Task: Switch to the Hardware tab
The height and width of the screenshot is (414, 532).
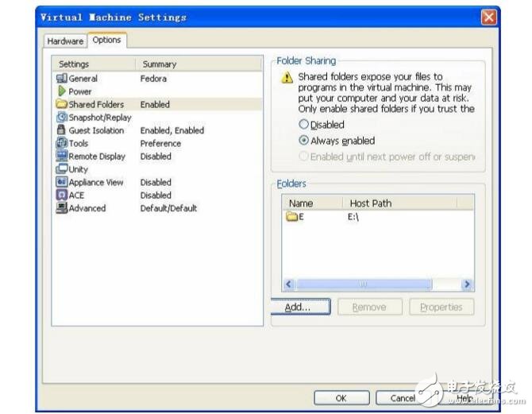Action: [64, 41]
